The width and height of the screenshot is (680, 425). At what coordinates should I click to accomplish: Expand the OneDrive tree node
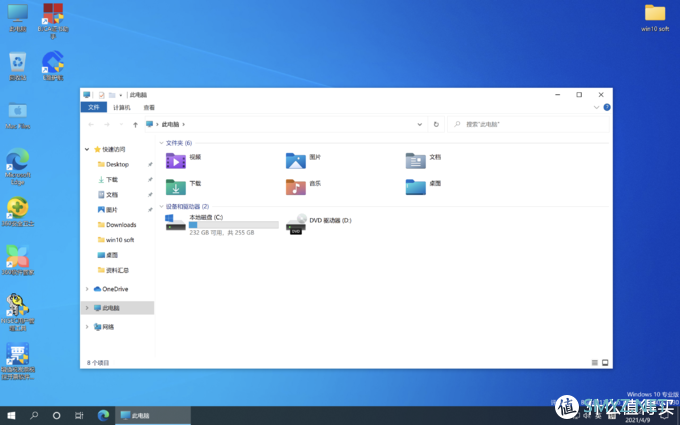click(87, 289)
